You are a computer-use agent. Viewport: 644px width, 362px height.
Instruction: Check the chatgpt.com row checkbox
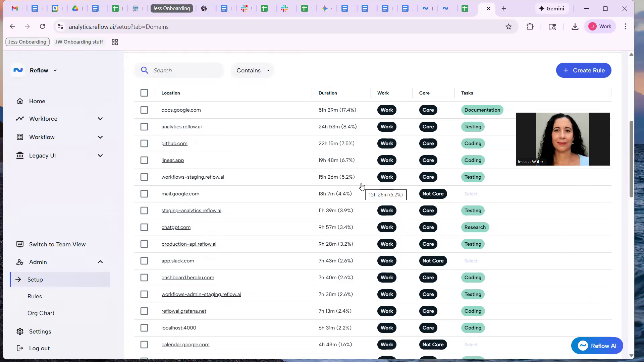pos(144,227)
